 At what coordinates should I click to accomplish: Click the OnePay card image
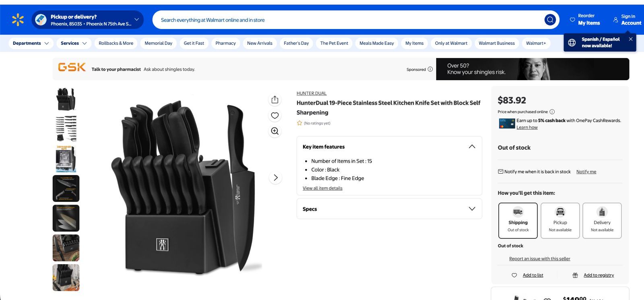507,124
